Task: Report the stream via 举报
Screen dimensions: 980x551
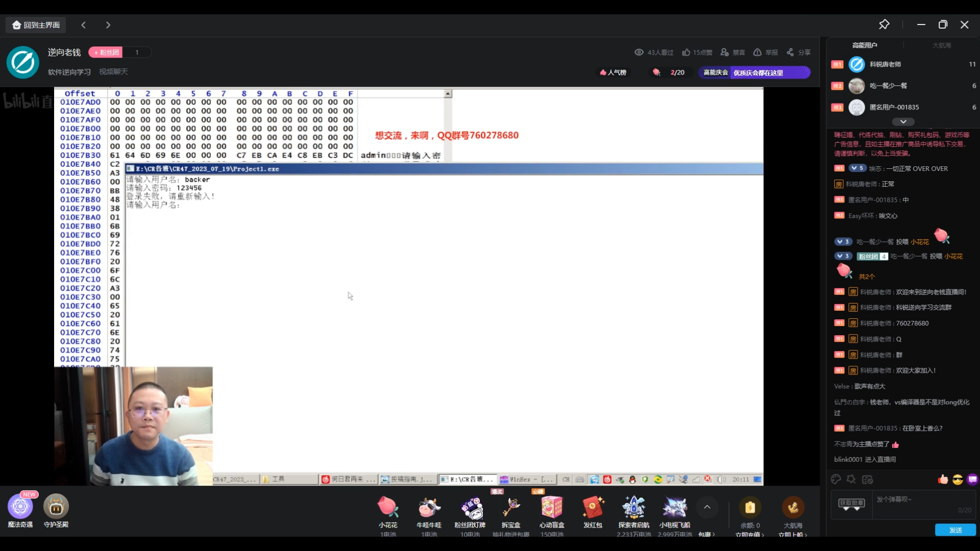Action: [x=766, y=52]
